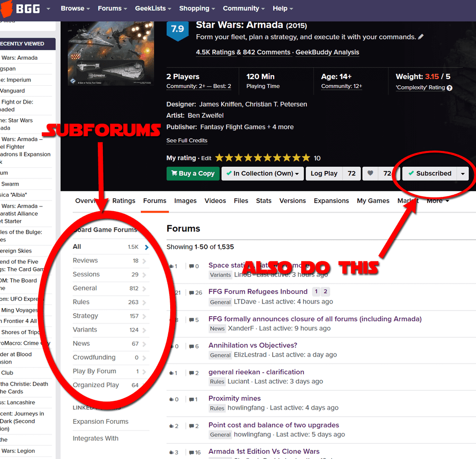476x459 pixels.
Task: Switch to the Images tab
Action: click(185, 201)
